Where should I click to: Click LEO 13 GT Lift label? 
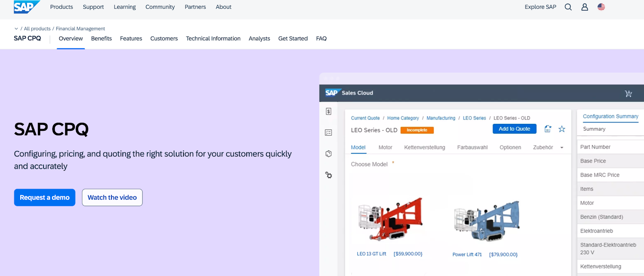(371, 254)
